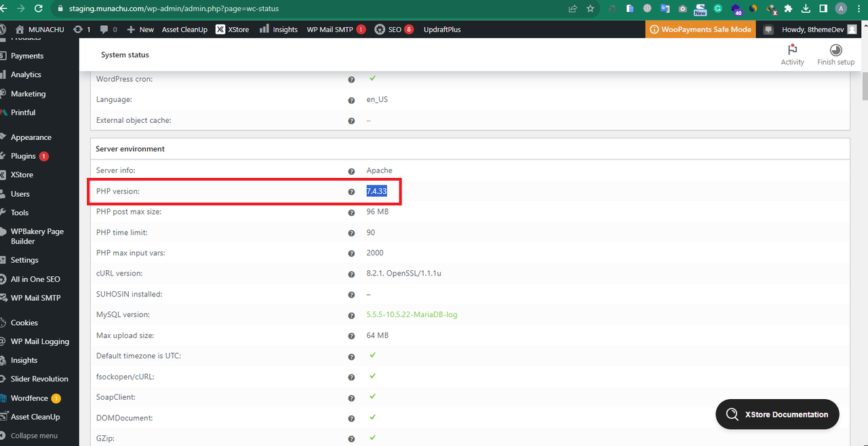868x446 pixels.
Task: Open WP Mail SMTP admin bar item
Action: click(336, 29)
